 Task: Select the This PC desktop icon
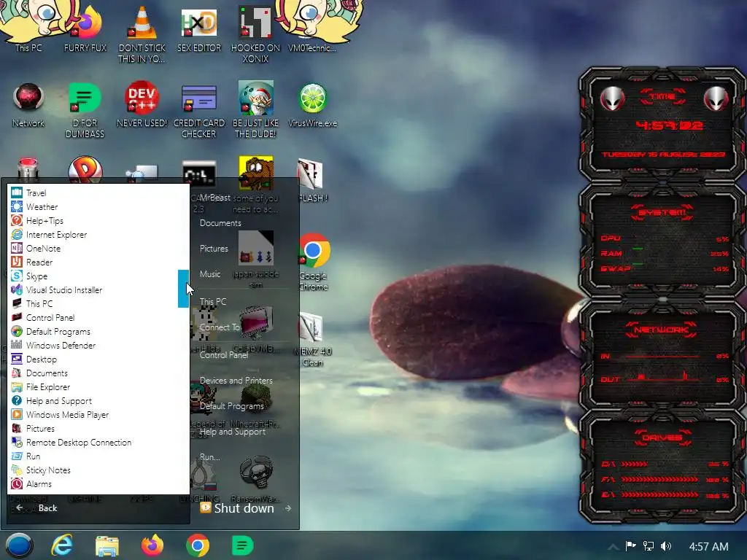tap(28, 28)
